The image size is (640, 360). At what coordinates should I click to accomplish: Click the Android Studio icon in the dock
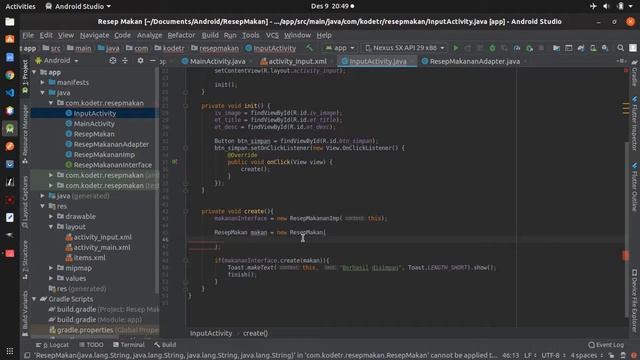tap(10, 128)
